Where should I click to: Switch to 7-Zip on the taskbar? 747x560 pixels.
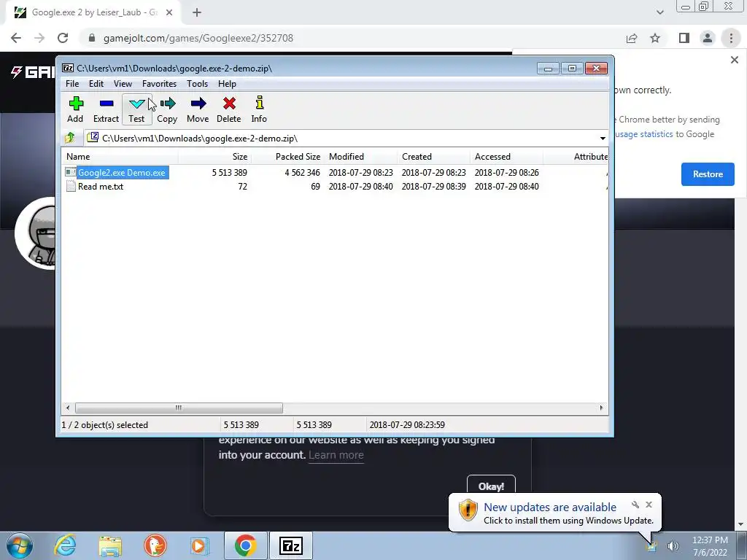coord(291,545)
